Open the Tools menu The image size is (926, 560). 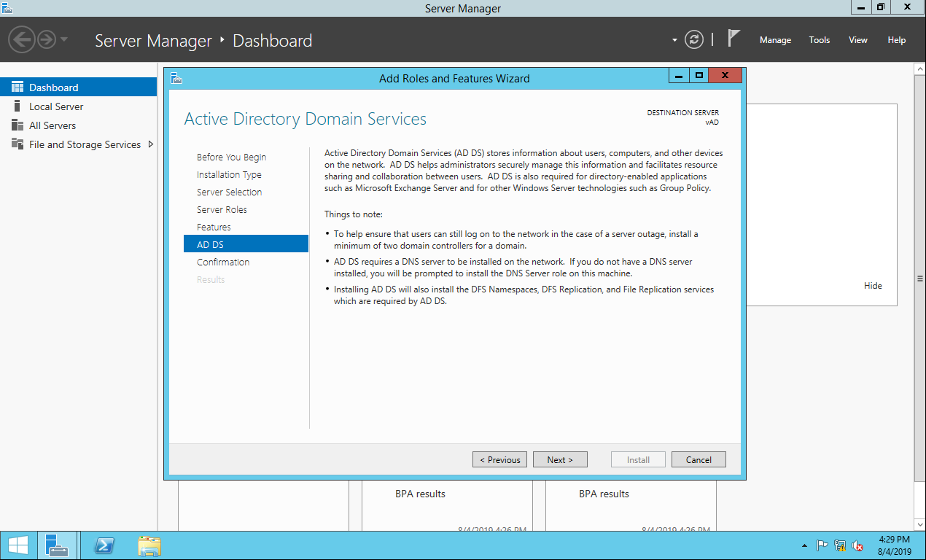coord(820,40)
